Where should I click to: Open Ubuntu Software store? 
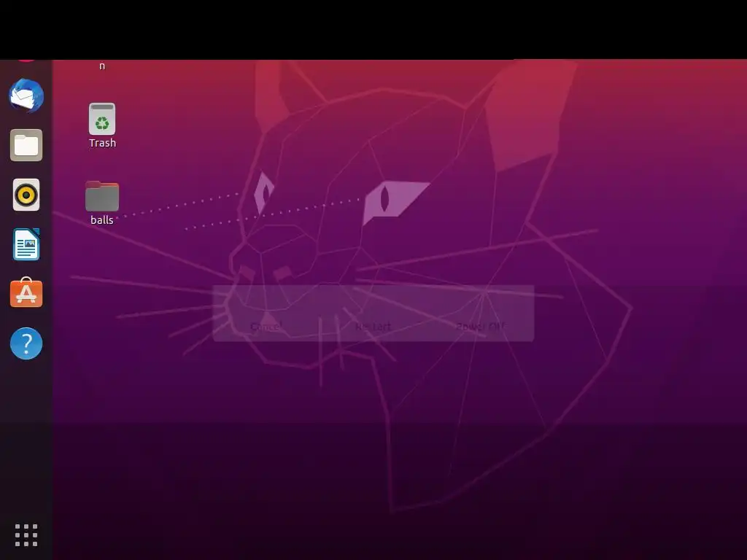point(26,292)
